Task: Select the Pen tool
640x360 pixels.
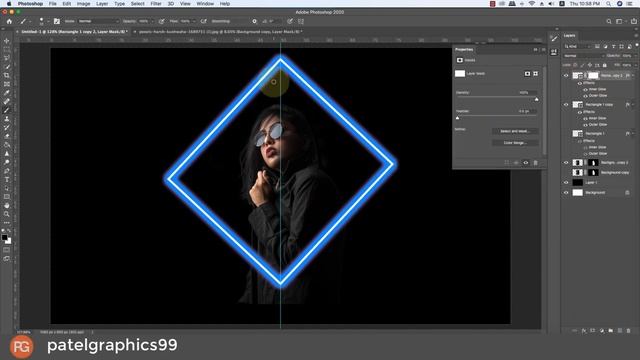Action: (7, 171)
